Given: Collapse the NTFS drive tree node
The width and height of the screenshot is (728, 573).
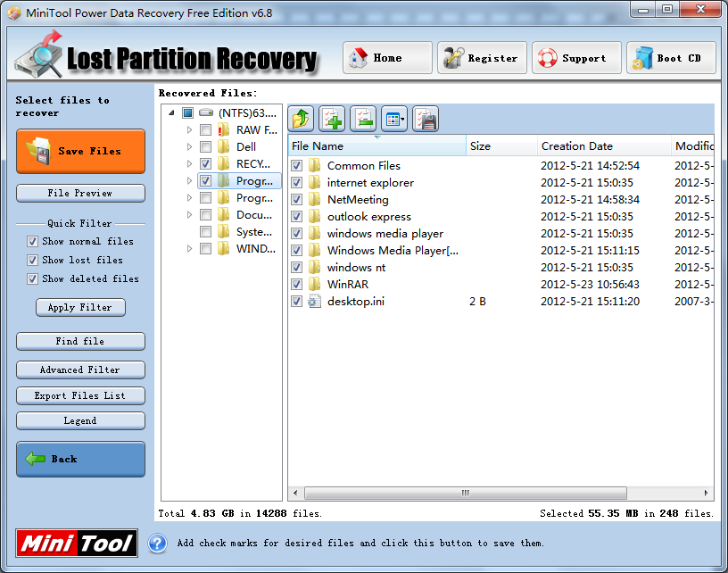Looking at the screenshot, I should (172, 112).
